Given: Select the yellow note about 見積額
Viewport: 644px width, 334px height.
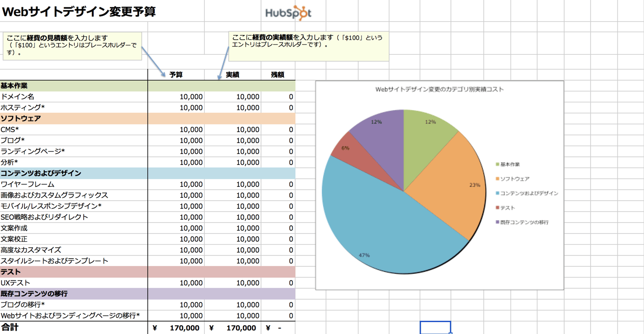Looking at the screenshot, I should point(72,46).
